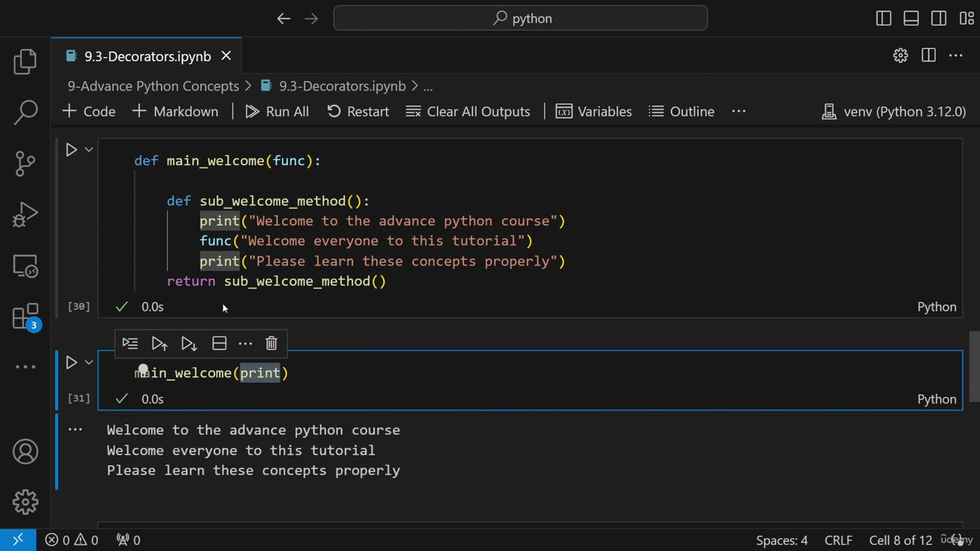Open Extensions view with badge 3

click(25, 317)
